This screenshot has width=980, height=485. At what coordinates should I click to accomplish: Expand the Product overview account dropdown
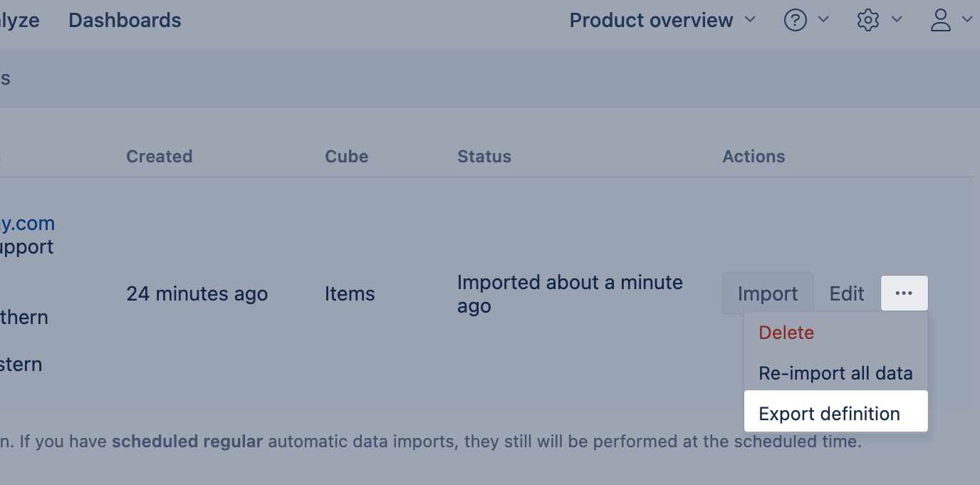662,21
